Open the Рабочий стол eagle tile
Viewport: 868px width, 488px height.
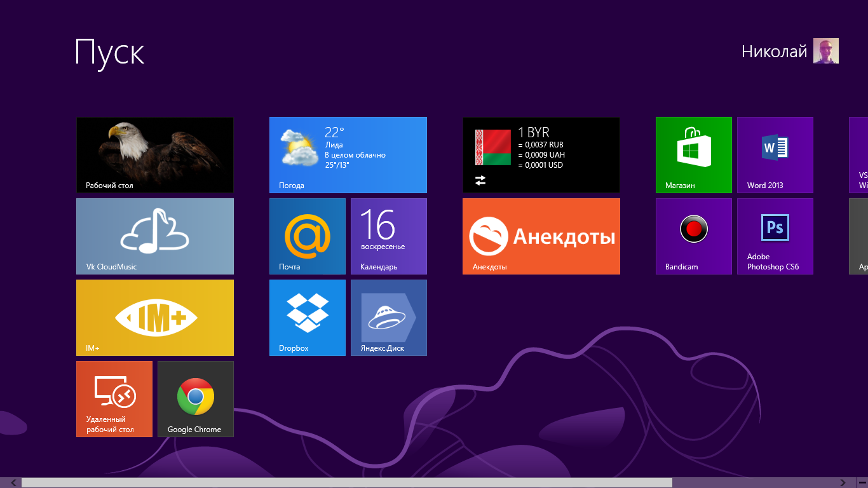(x=155, y=155)
